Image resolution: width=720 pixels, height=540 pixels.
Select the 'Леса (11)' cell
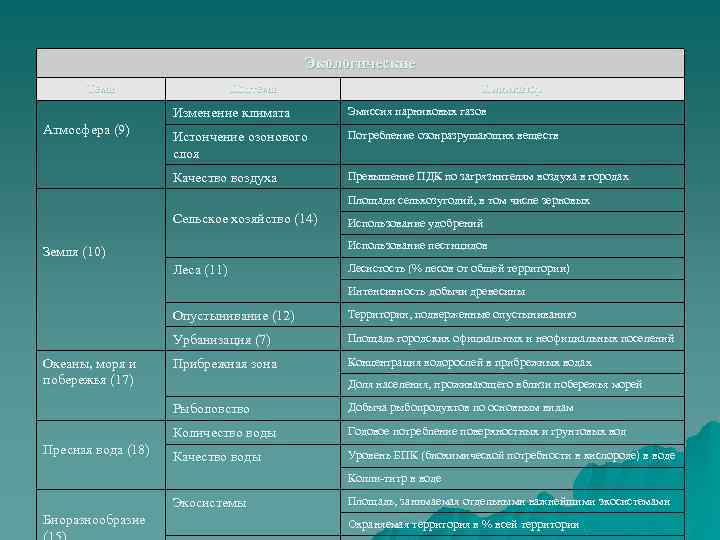pyautogui.click(x=253, y=280)
